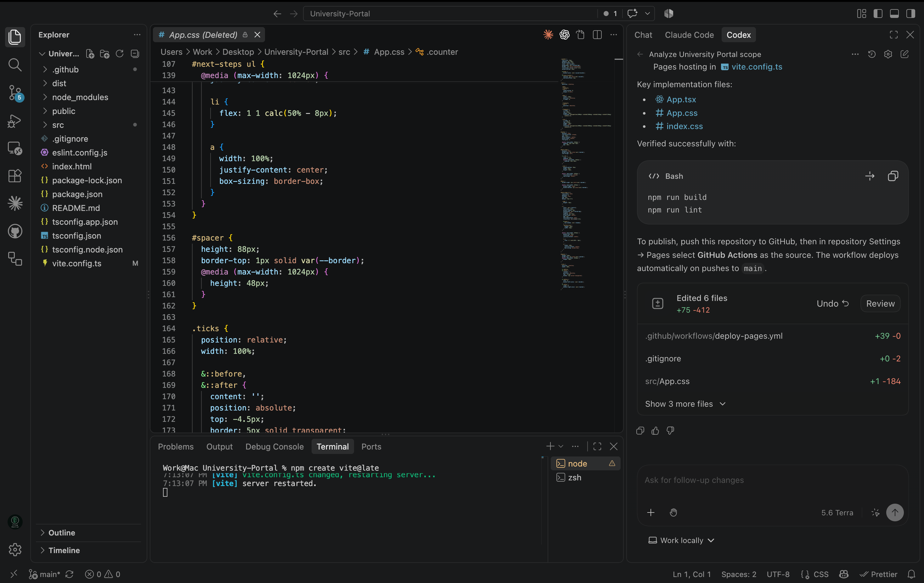Screen dimensions: 924x583
Task: Open vite.config.ts in Explorer
Action: coord(89,263)
